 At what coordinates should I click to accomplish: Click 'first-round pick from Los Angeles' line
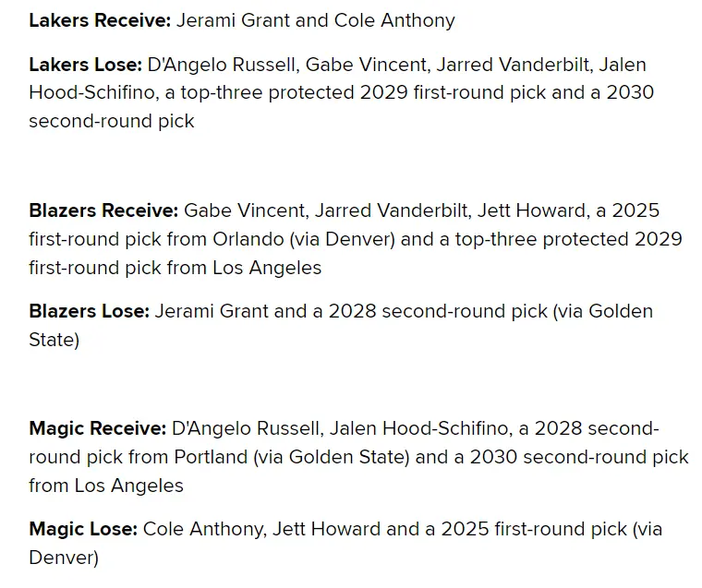(x=175, y=268)
